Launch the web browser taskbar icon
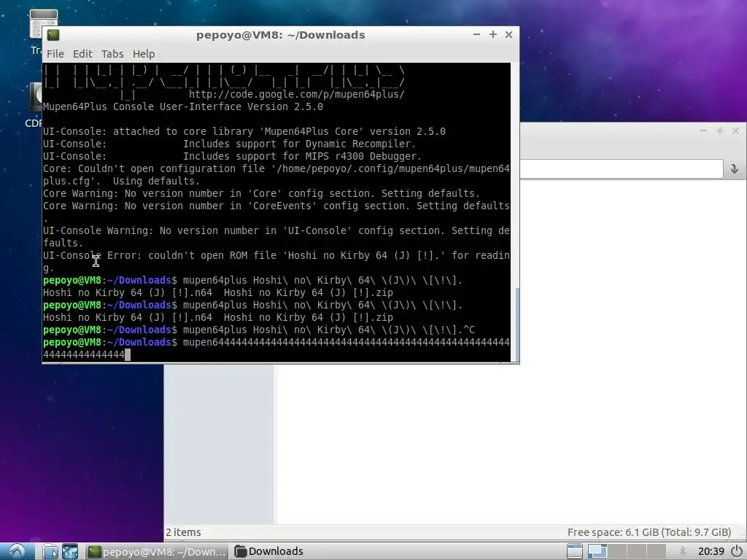Image resolution: width=747 pixels, height=560 pixels. [x=70, y=551]
